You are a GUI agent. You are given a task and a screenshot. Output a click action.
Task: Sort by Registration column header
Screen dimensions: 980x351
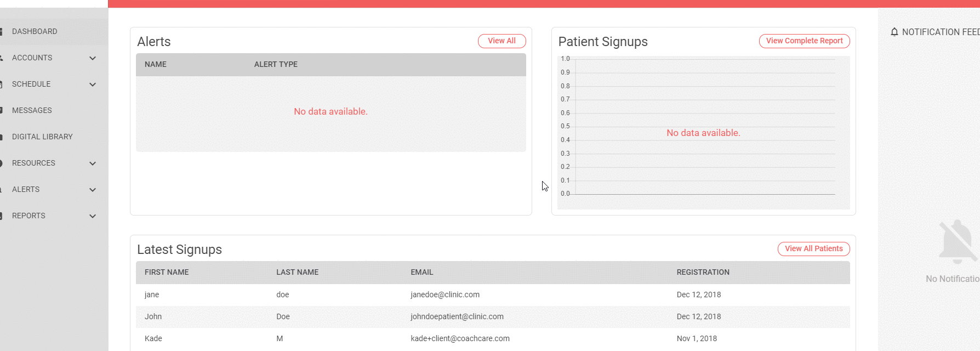(703, 273)
